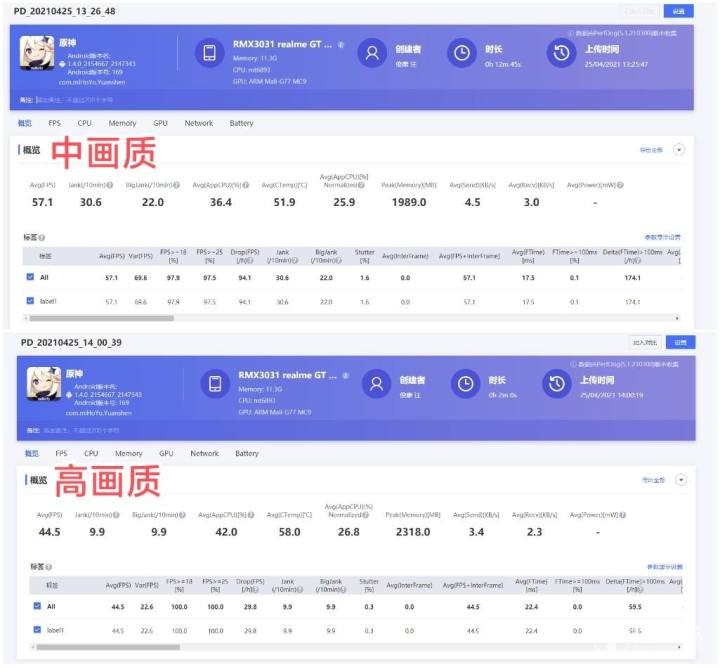Viewport: 720px width, 667px height.
Task: Click scrollbar right arrow under 13_26_48 table
Action: 677,318
